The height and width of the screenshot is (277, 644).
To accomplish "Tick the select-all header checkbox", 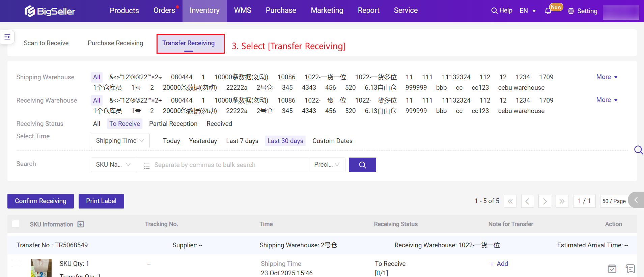I will coord(16,224).
